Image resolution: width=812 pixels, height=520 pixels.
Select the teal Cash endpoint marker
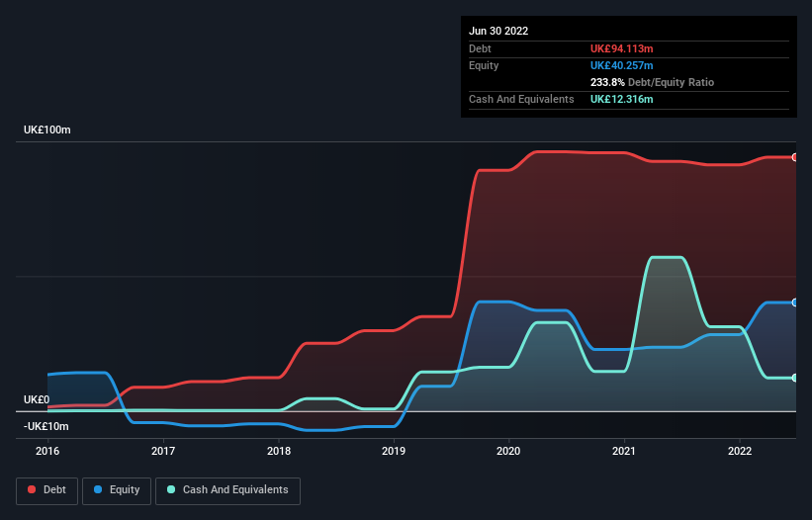(x=794, y=379)
